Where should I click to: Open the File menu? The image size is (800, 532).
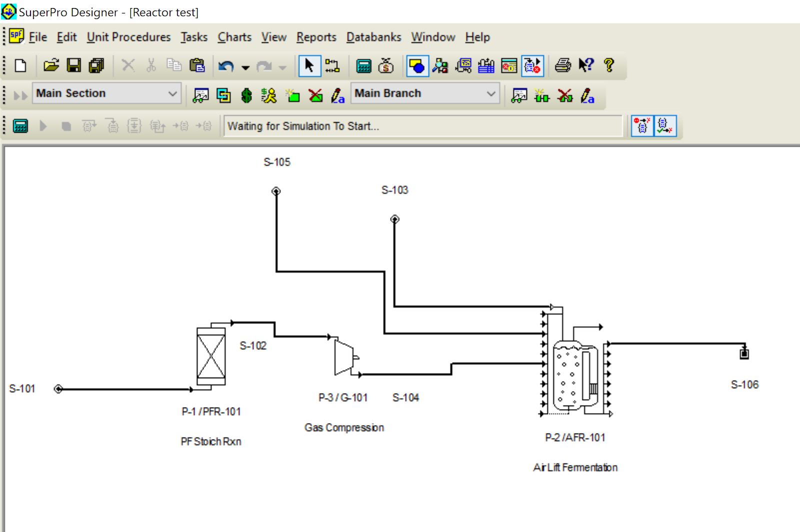tap(38, 37)
